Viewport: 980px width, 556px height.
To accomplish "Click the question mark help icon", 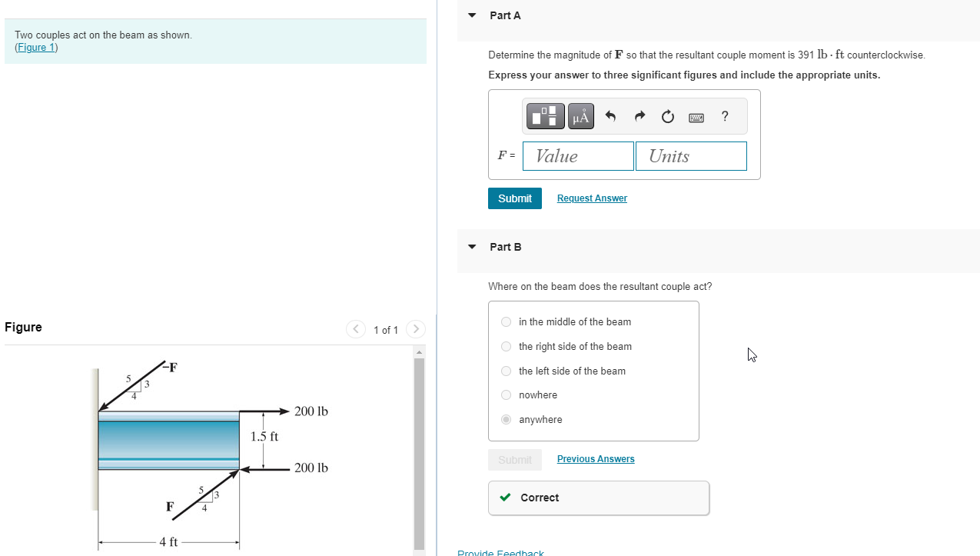I will tap(723, 116).
